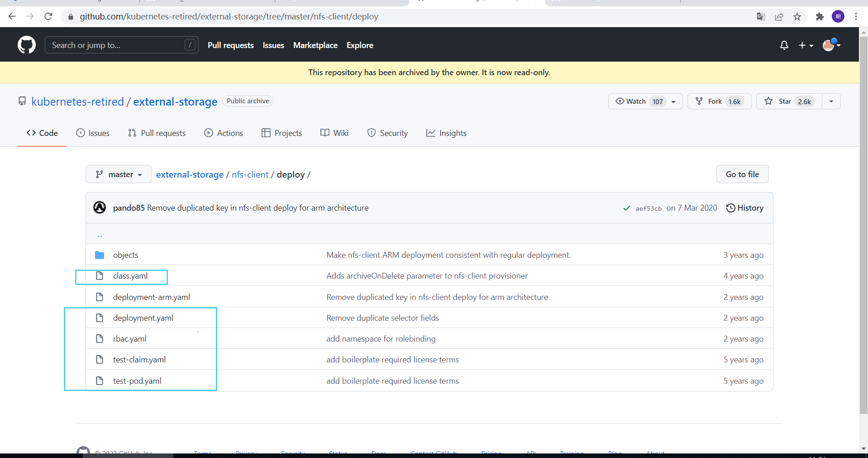Click the share page icon
The image size is (868, 458).
tap(779, 17)
